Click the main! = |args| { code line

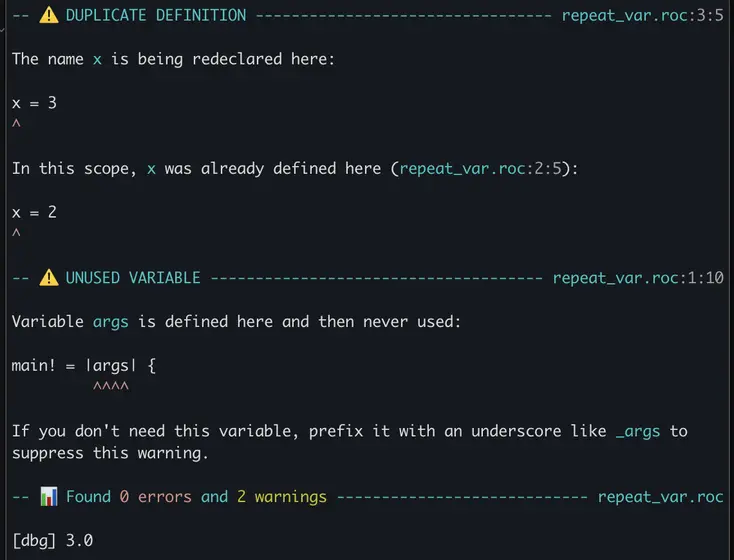pyautogui.click(x=84, y=365)
